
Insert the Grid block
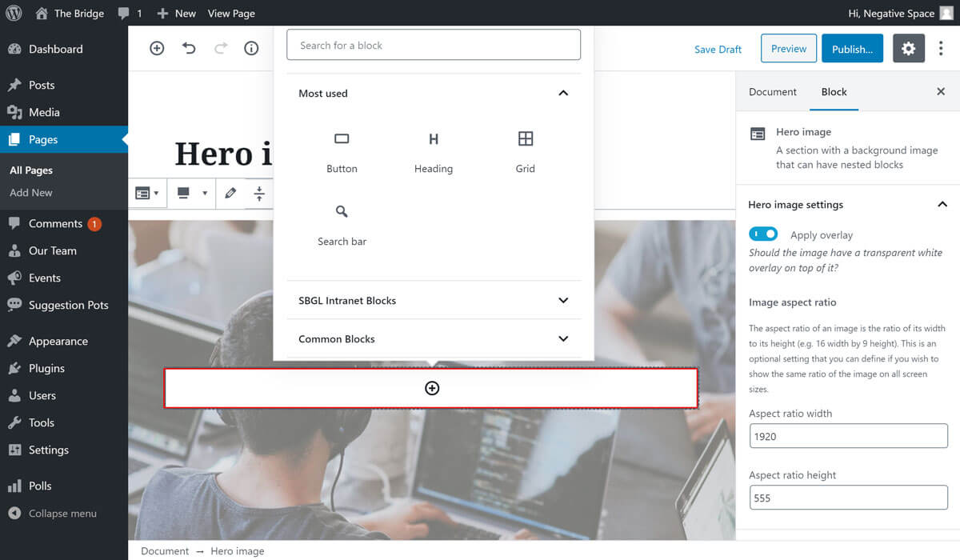525,151
